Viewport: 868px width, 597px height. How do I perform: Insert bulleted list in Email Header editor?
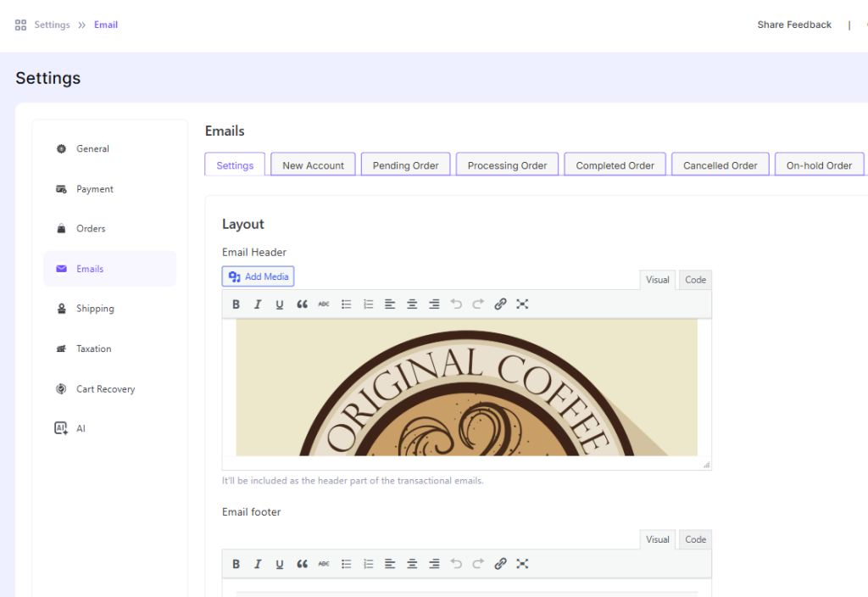(346, 304)
